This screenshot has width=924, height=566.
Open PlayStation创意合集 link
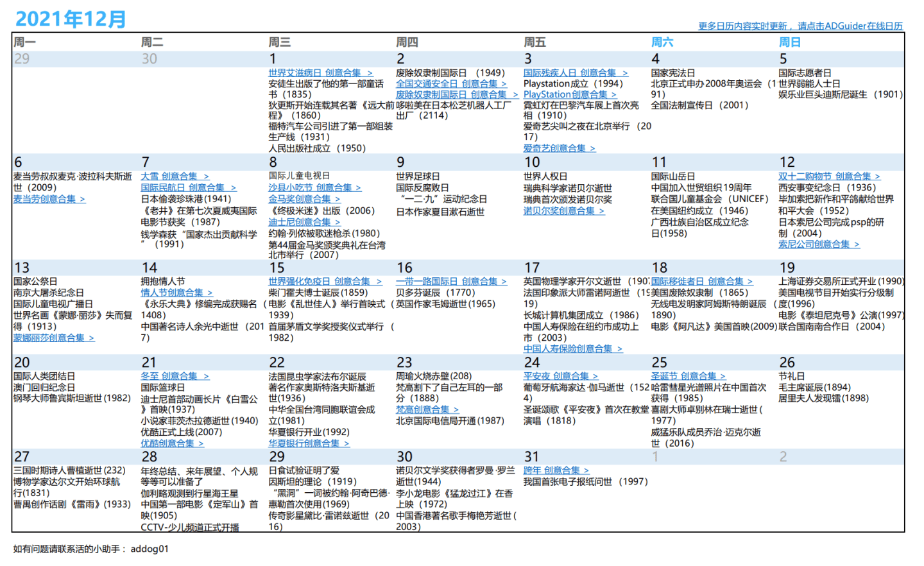(570, 94)
